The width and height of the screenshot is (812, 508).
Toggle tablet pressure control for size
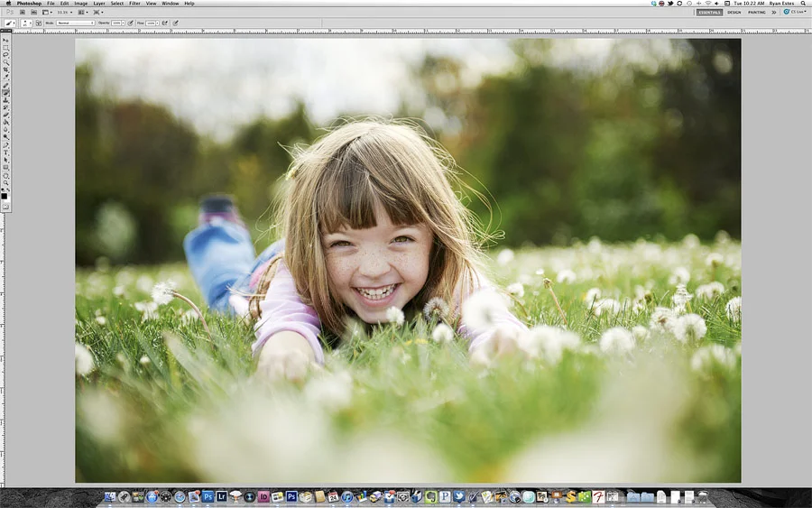(176, 23)
